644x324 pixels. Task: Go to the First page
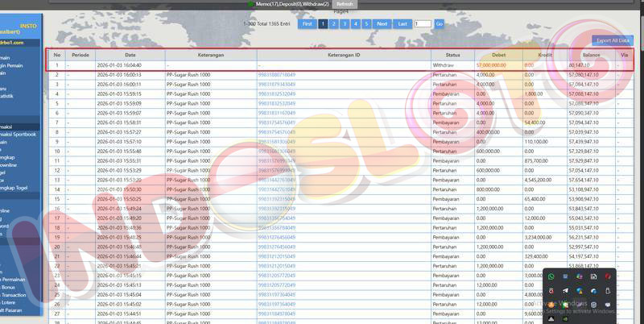click(x=307, y=24)
